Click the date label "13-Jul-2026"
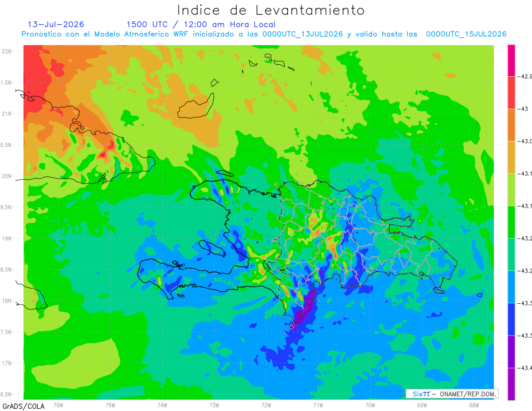The width and height of the screenshot is (532, 411). coord(56,24)
